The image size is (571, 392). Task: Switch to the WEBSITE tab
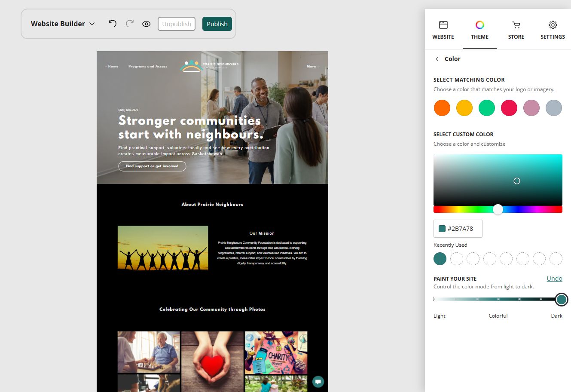tap(443, 30)
